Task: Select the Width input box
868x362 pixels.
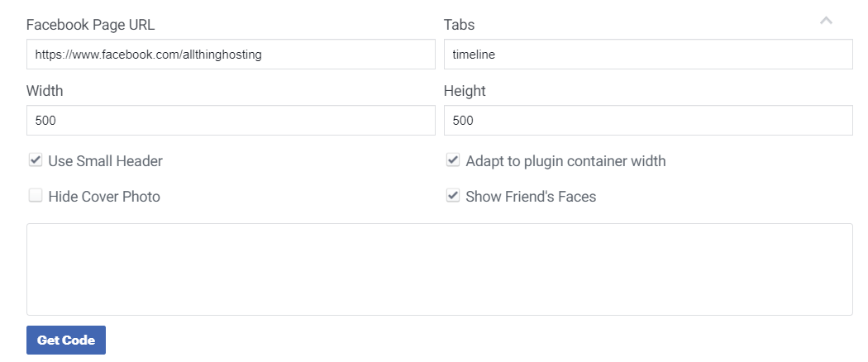Action: 231,121
